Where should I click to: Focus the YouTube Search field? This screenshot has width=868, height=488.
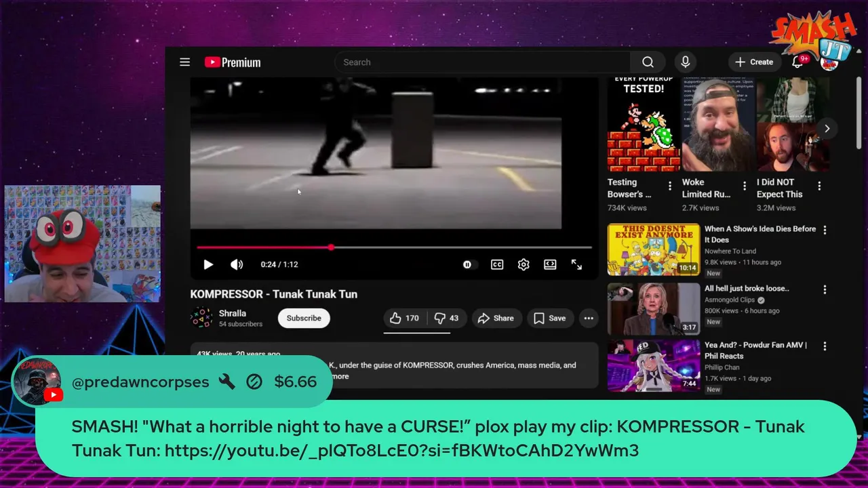click(x=483, y=62)
